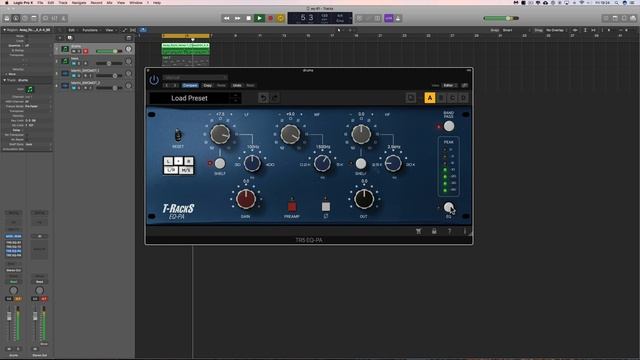Toggle the red PREAMP button
Image resolution: width=640 pixels, height=360 pixels.
(292, 206)
